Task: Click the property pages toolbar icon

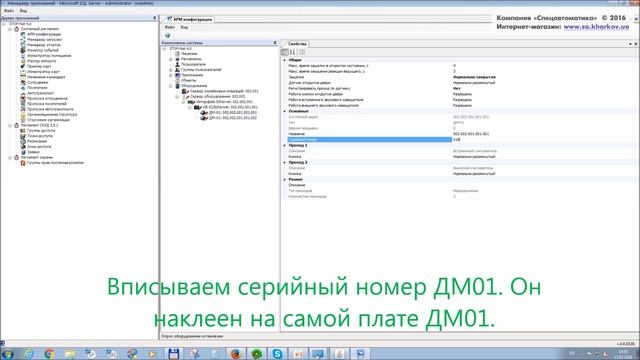Action: 302,52
